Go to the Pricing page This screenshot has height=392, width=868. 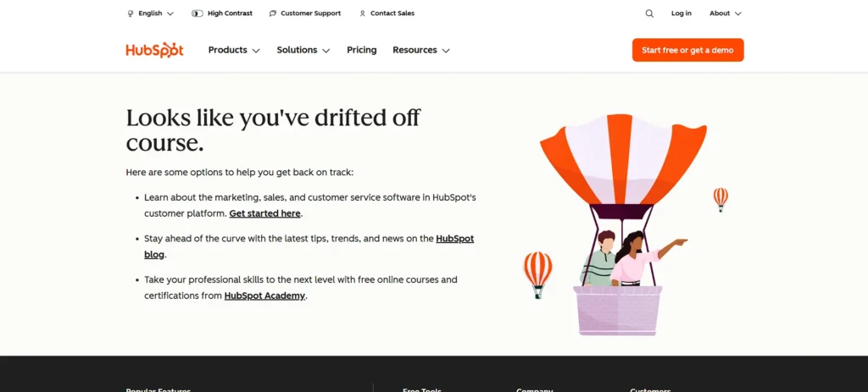[361, 50]
